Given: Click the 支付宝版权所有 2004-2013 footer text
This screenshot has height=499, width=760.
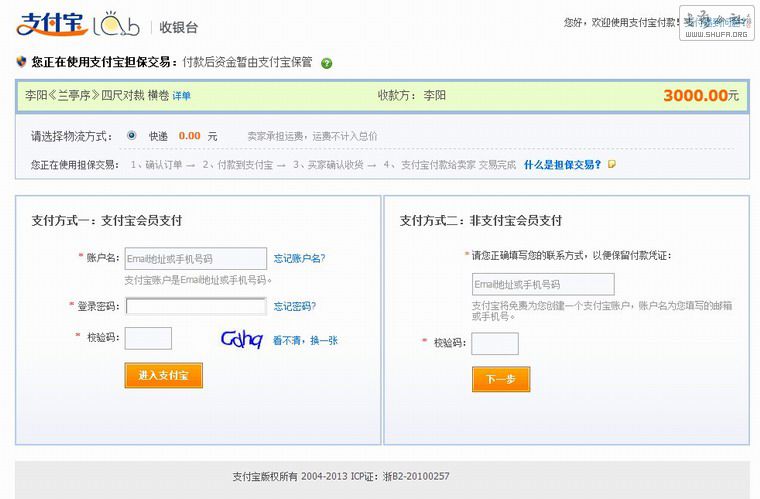Looking at the screenshot, I should tap(290, 476).
